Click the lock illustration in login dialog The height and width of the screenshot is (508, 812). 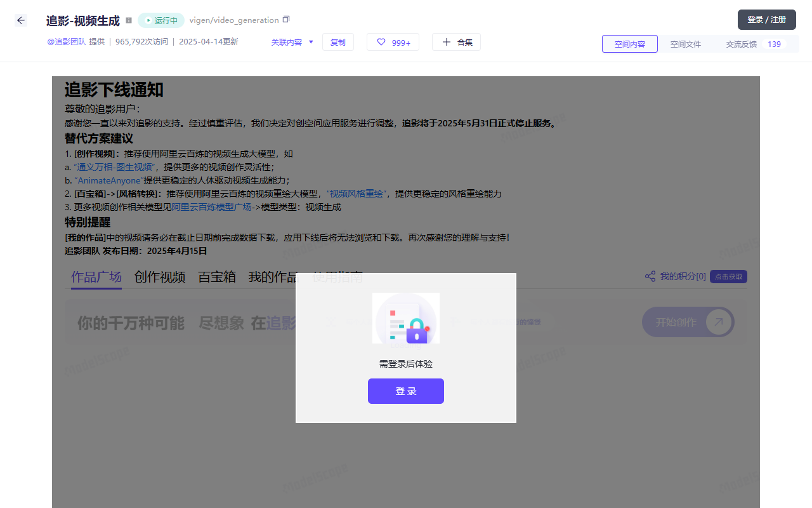pos(406,318)
